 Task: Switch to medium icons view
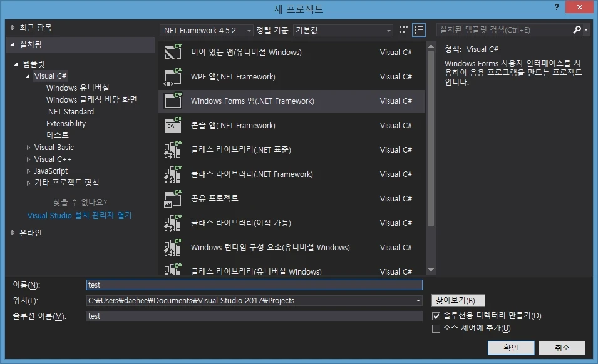404,30
